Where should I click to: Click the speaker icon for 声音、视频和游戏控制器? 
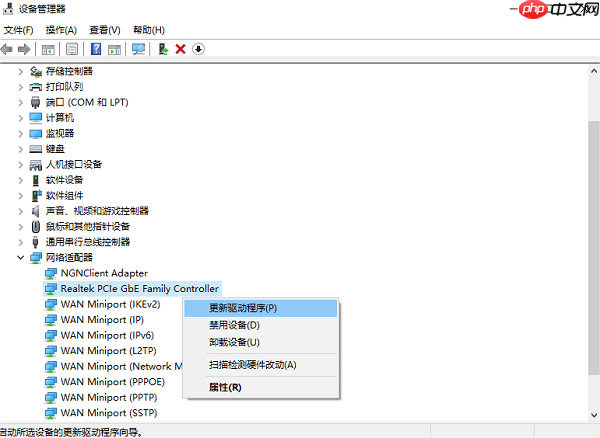(36, 211)
